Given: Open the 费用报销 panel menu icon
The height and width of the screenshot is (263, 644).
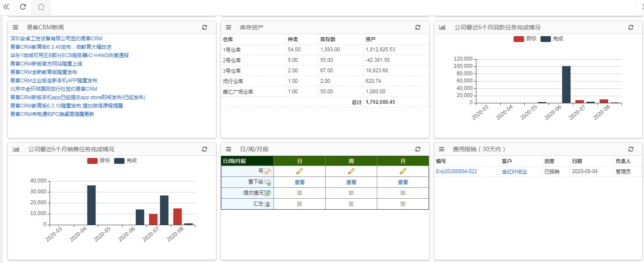Looking at the screenshot, I should [442, 149].
